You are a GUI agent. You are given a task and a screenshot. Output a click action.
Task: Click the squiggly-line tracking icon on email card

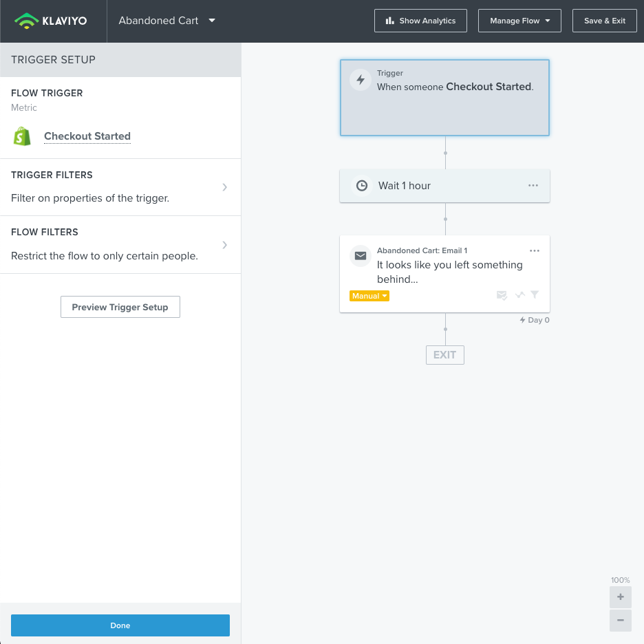(519, 295)
